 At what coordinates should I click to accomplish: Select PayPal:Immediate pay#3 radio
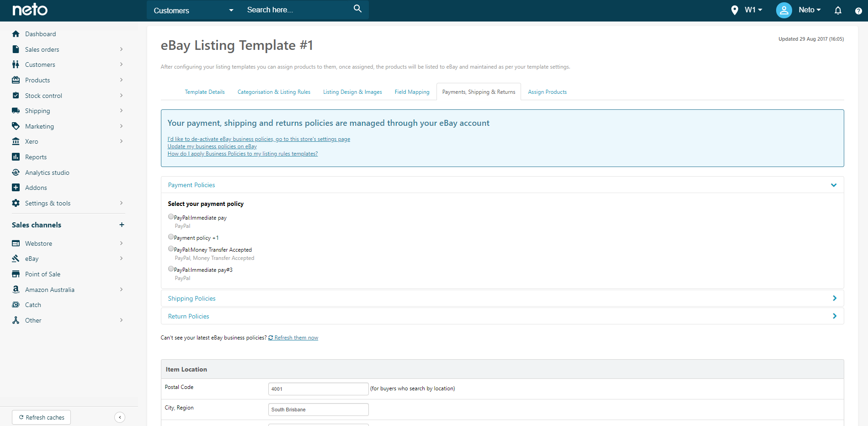click(x=171, y=269)
